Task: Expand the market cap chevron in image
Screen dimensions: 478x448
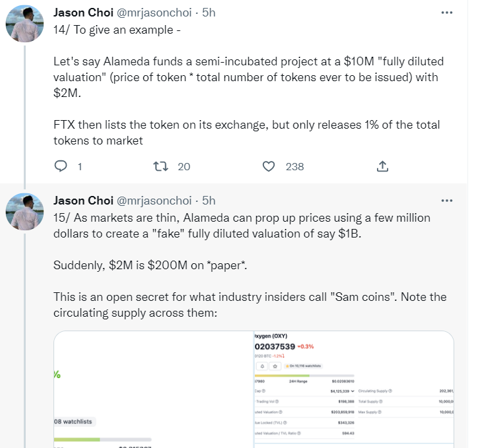Action: (x=353, y=391)
